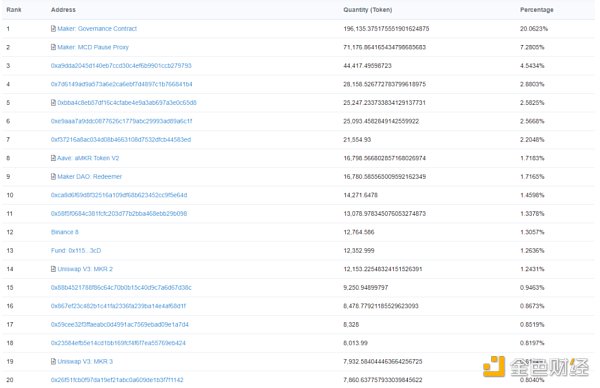
Task: Select quantity starting 12,153 in rank 14
Action: point(383,269)
